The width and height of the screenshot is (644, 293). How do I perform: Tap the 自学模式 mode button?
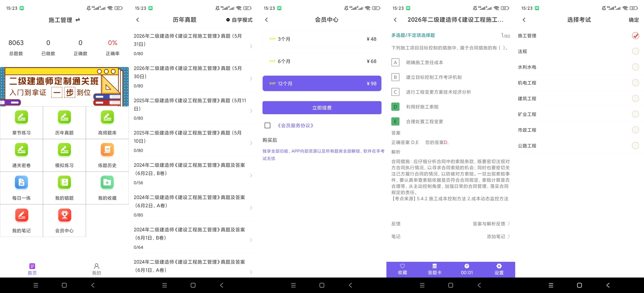coord(239,20)
